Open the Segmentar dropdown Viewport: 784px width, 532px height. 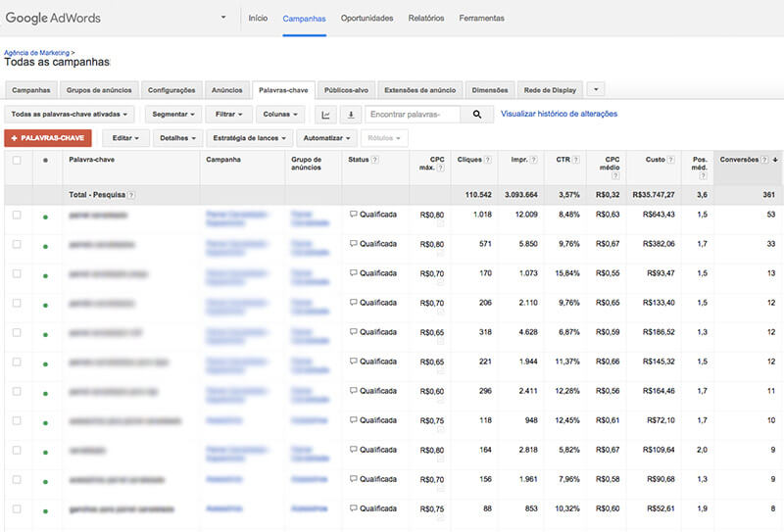[x=172, y=115]
